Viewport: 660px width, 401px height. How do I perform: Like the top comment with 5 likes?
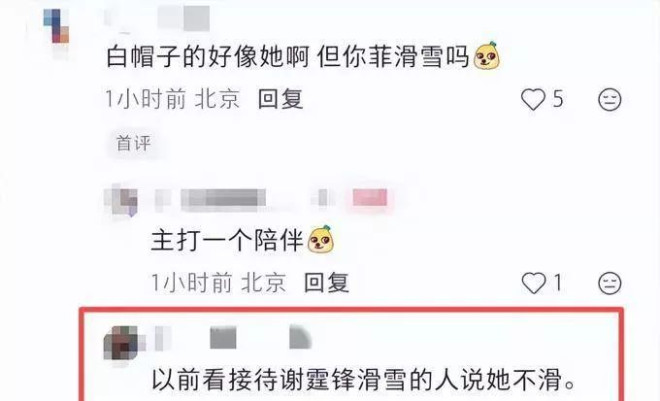(x=533, y=100)
